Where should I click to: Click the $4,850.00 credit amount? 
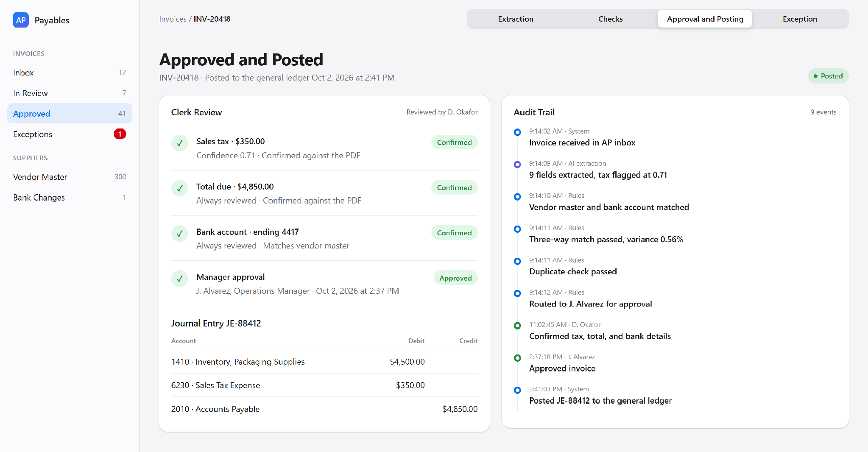tap(460, 409)
